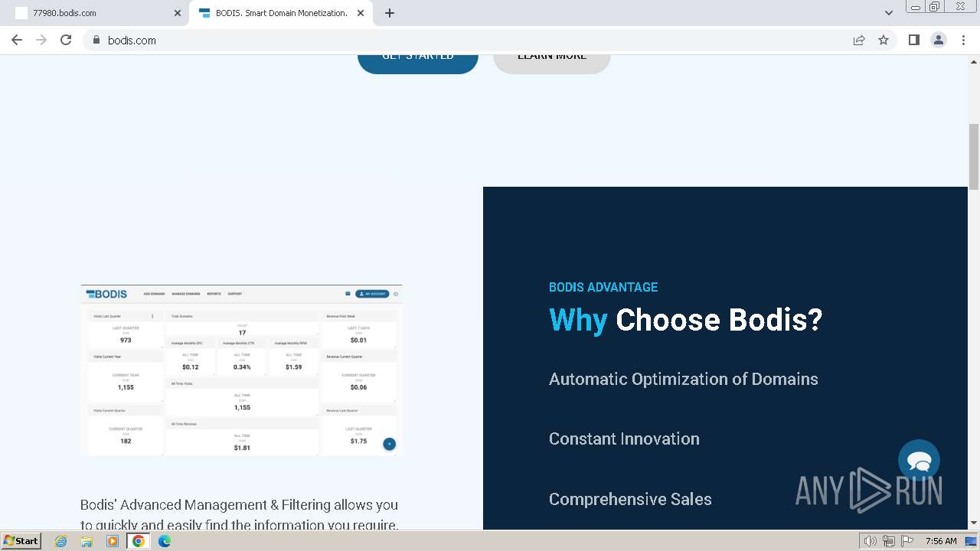Click the 7:56 AM system clock
This screenshot has width=980, height=551.
point(941,541)
